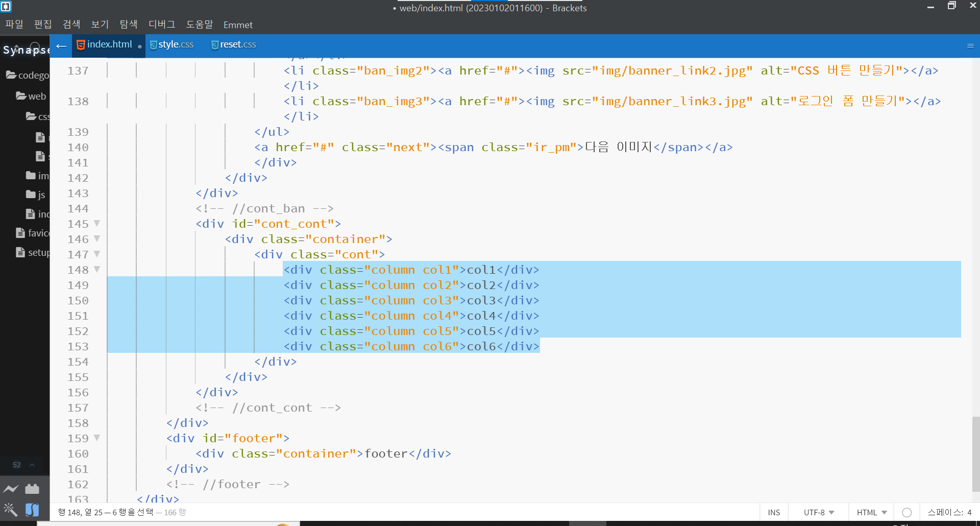Open the 파일 menu

(14, 25)
